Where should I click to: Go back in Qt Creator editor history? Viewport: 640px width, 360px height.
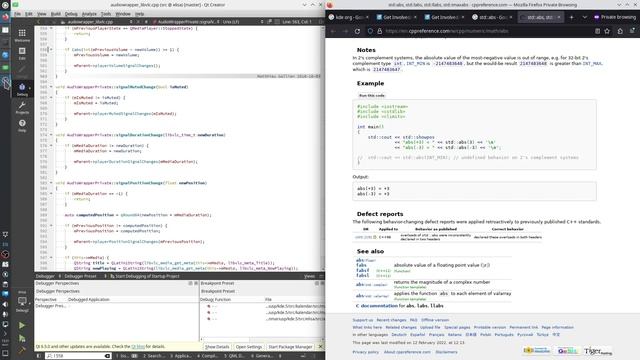(39, 22)
